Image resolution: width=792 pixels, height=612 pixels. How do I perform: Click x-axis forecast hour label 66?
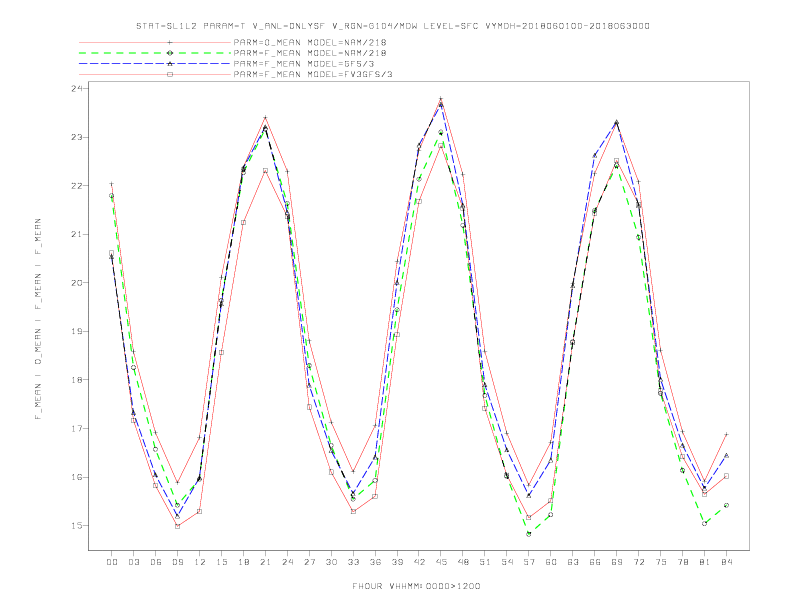tap(595, 562)
